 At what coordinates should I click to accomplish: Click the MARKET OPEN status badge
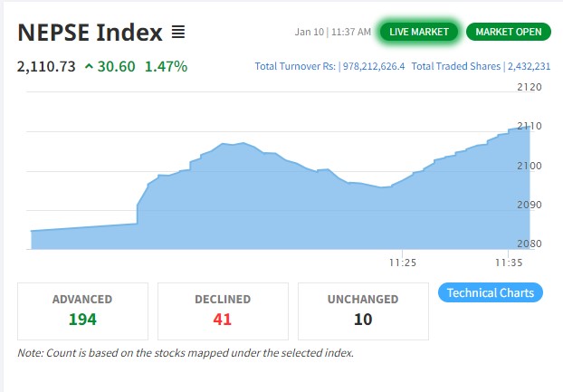coord(508,32)
